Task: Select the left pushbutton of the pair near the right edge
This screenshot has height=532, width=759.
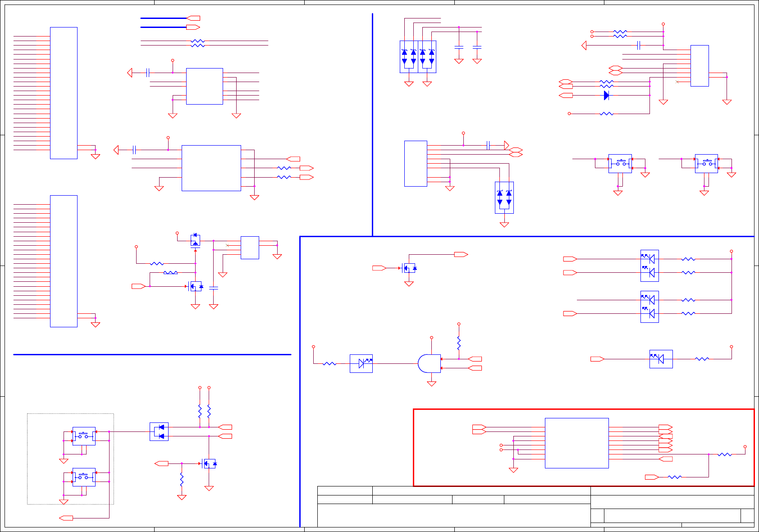Action: 620,164
